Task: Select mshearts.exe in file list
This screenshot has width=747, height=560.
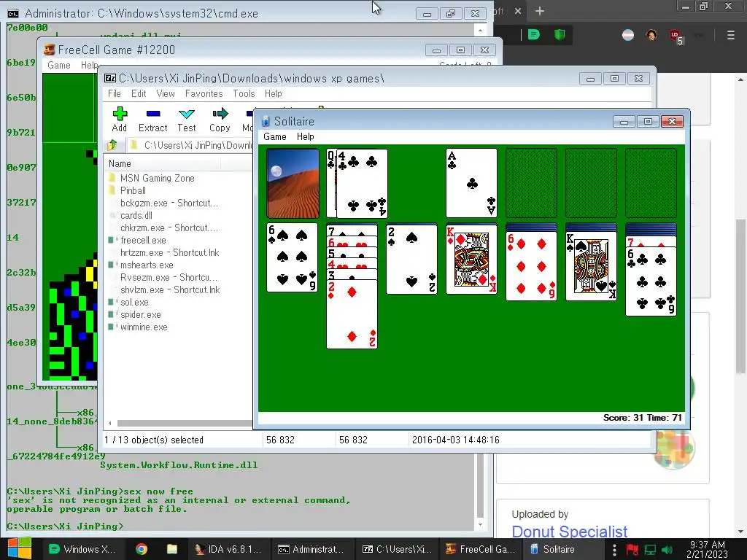Action: [x=147, y=265]
